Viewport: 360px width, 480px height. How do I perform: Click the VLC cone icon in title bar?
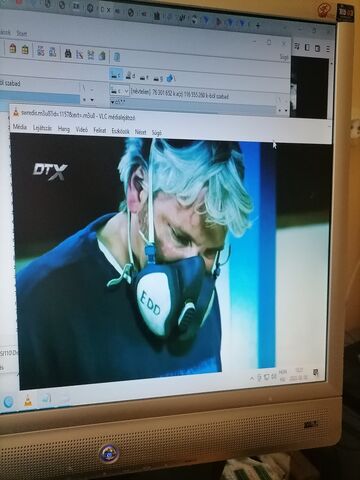[x=15, y=113]
